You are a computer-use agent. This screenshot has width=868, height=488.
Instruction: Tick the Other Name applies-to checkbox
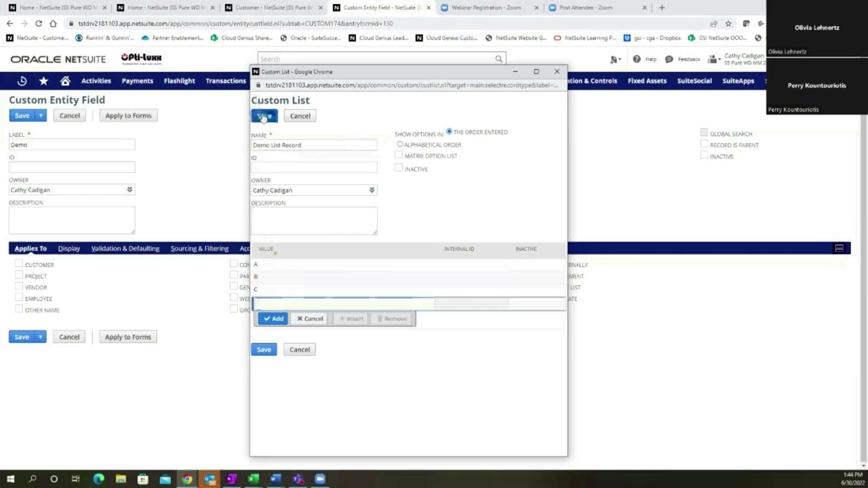(19, 309)
